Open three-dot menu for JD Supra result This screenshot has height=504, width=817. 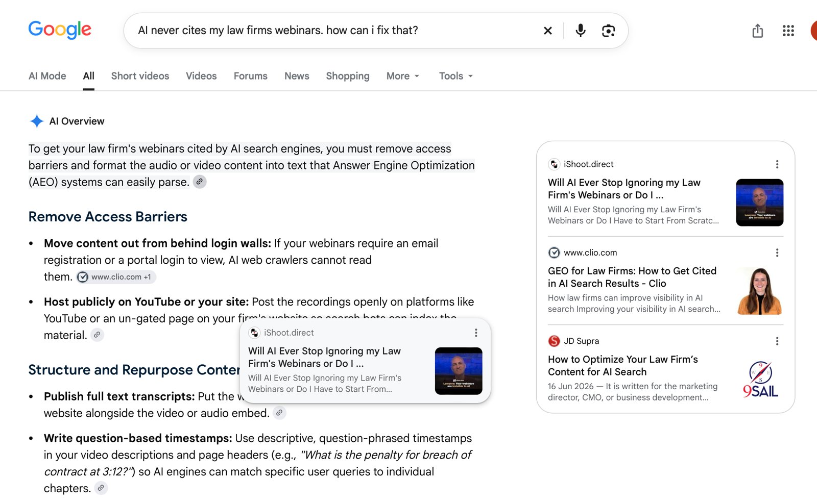(x=777, y=341)
